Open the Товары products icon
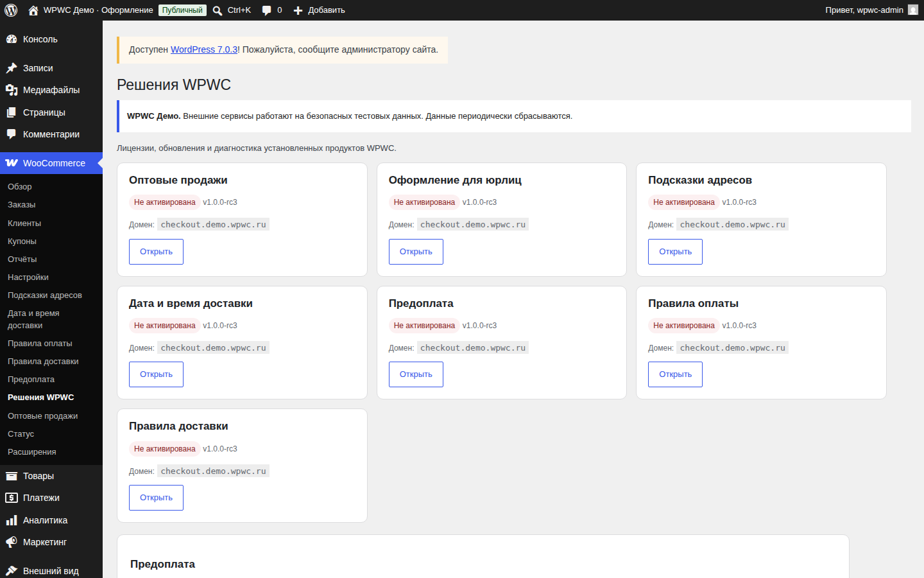The image size is (924, 578). click(x=12, y=476)
